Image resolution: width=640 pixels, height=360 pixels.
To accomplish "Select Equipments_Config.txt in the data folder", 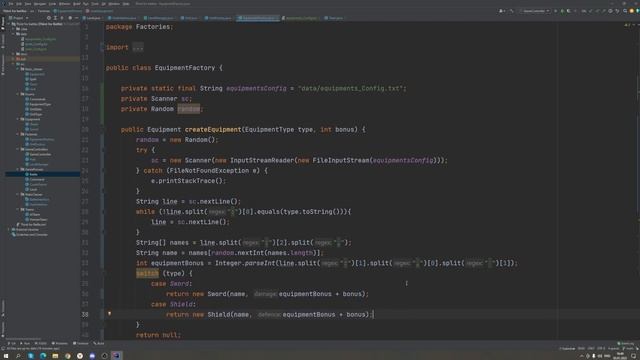I will [x=40, y=39].
